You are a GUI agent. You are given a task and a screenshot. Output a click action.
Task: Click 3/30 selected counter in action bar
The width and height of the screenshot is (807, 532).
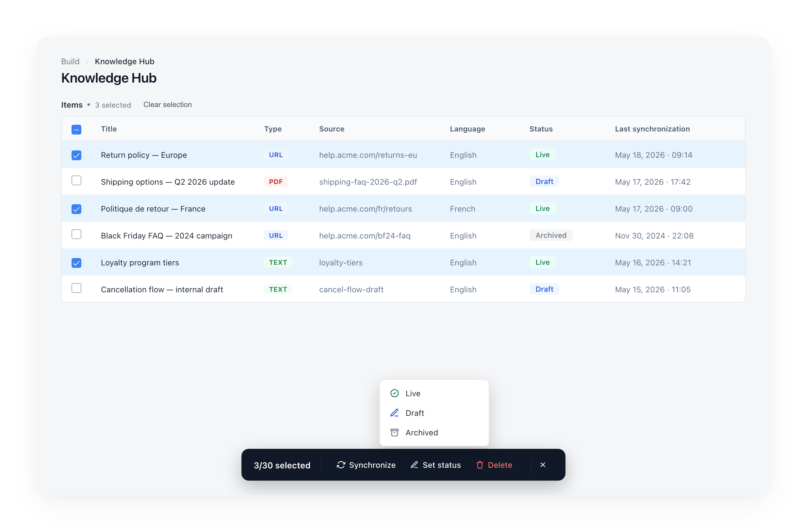coord(282,465)
